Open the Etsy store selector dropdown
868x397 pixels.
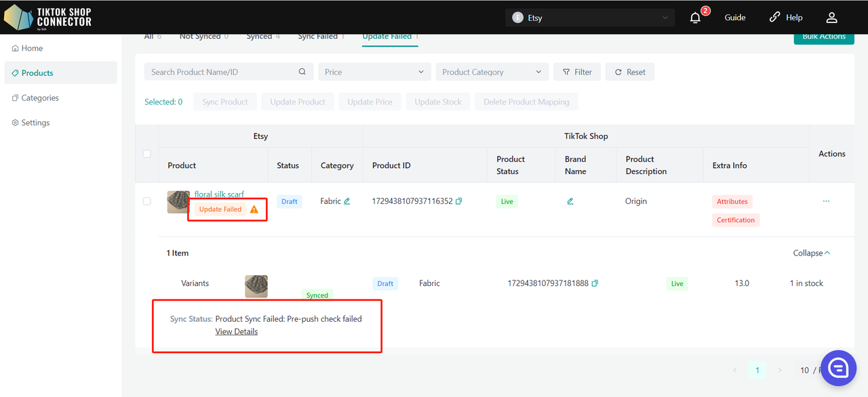pyautogui.click(x=590, y=18)
